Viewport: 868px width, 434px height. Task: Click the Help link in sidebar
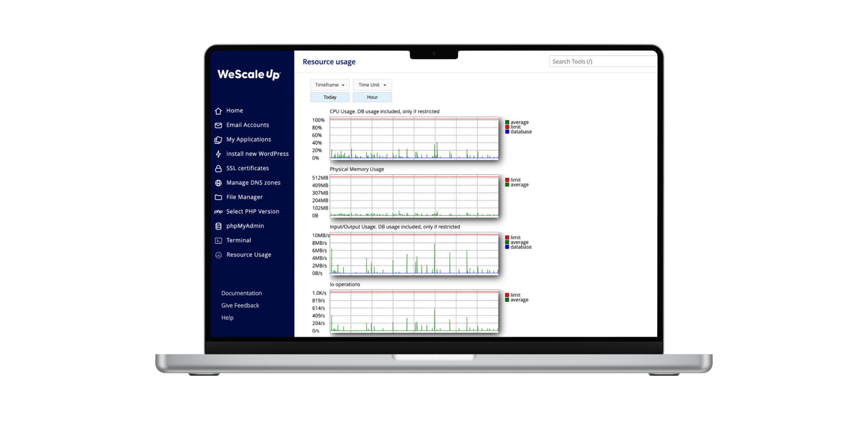coord(227,317)
